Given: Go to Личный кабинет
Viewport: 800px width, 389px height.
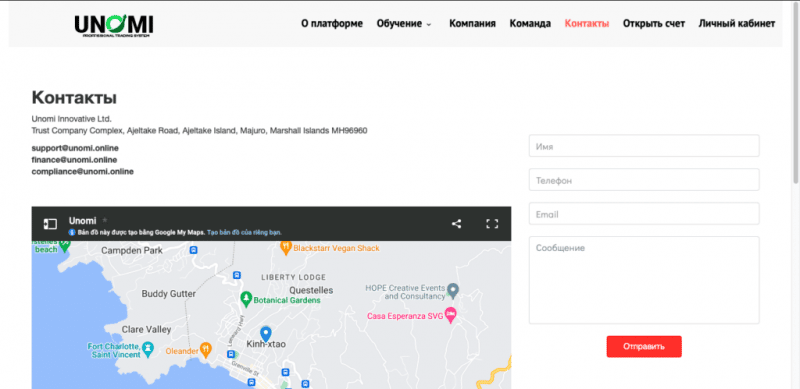Looking at the screenshot, I should click(x=737, y=23).
